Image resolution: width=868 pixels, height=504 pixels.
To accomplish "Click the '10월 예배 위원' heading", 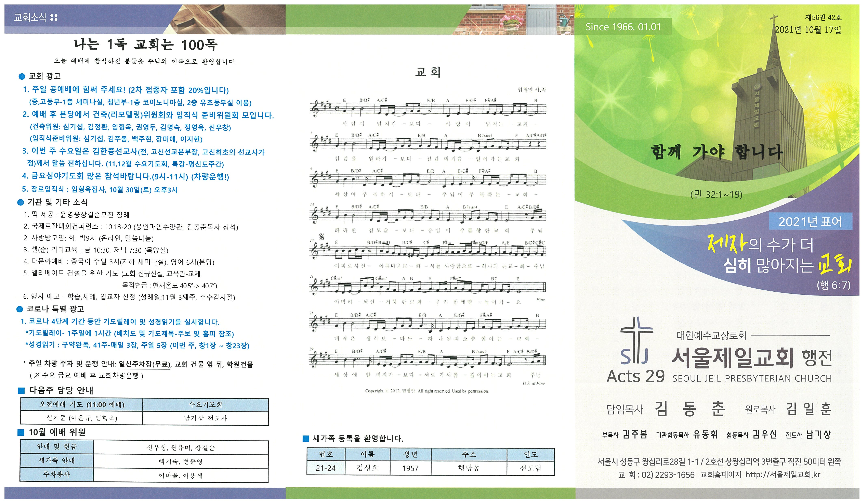I will point(57,433).
